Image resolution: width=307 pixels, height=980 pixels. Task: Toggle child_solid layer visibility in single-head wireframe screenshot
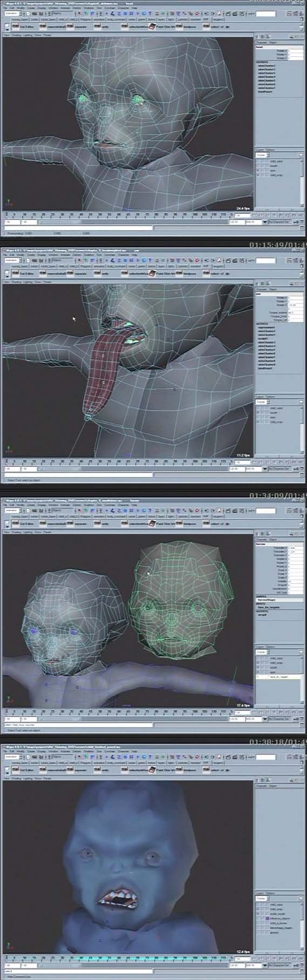[258, 161]
